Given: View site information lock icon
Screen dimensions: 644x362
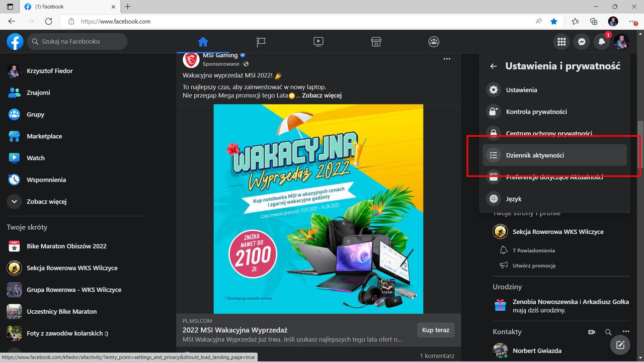Looking at the screenshot, I should point(71,22).
